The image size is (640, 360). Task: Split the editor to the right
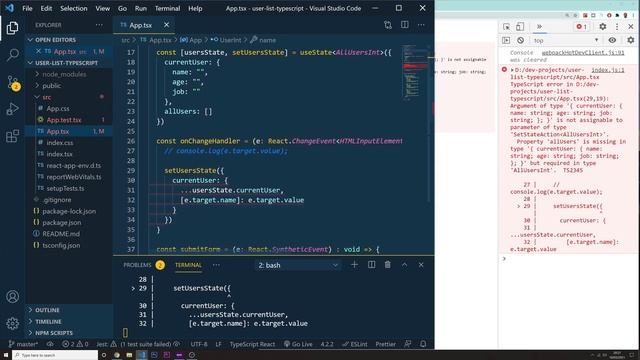click(x=404, y=25)
